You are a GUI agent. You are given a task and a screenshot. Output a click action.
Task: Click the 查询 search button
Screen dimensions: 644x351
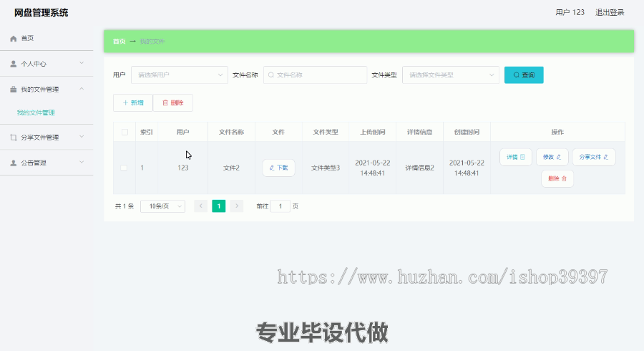point(524,74)
